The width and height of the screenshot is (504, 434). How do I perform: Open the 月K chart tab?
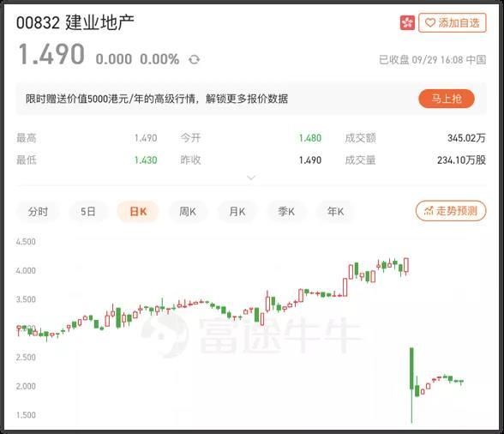[237, 211]
